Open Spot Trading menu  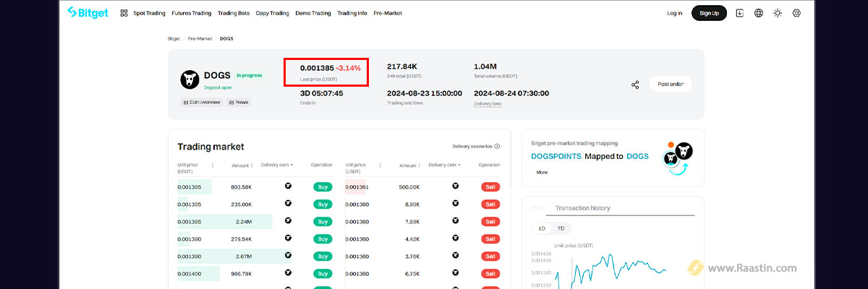[x=149, y=13]
